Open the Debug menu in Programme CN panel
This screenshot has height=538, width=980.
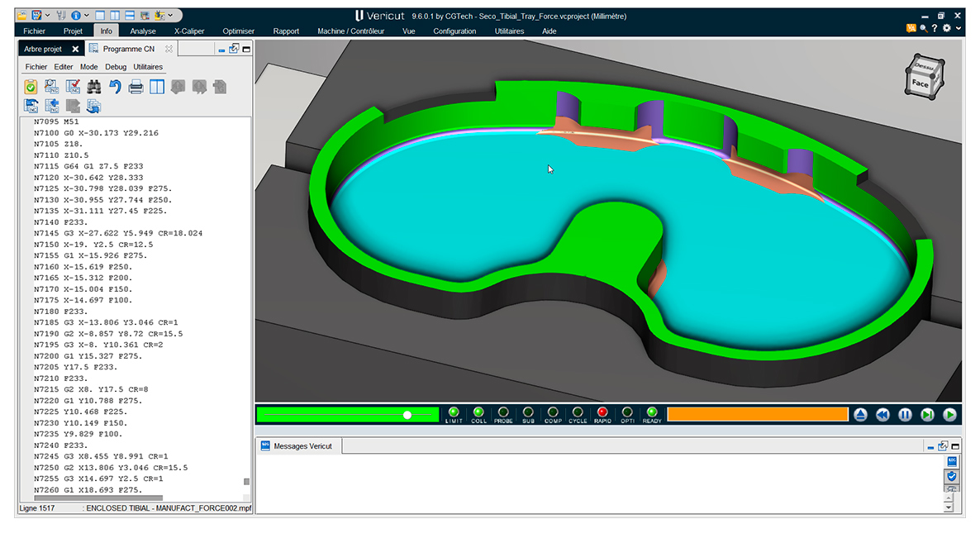pos(116,67)
